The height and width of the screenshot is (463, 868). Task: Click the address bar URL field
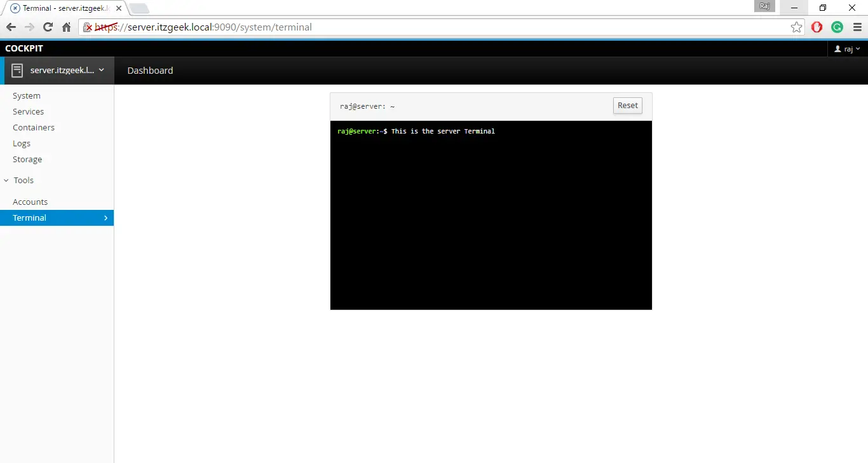(x=440, y=27)
